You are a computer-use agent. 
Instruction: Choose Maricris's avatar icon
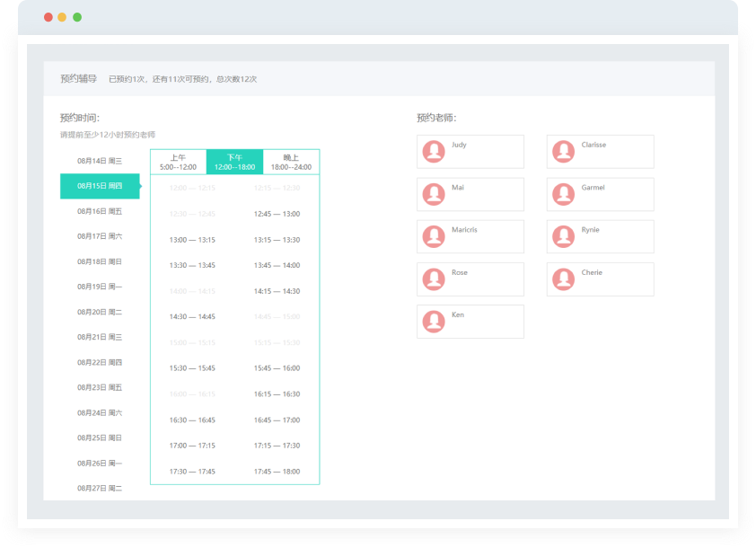(x=434, y=236)
